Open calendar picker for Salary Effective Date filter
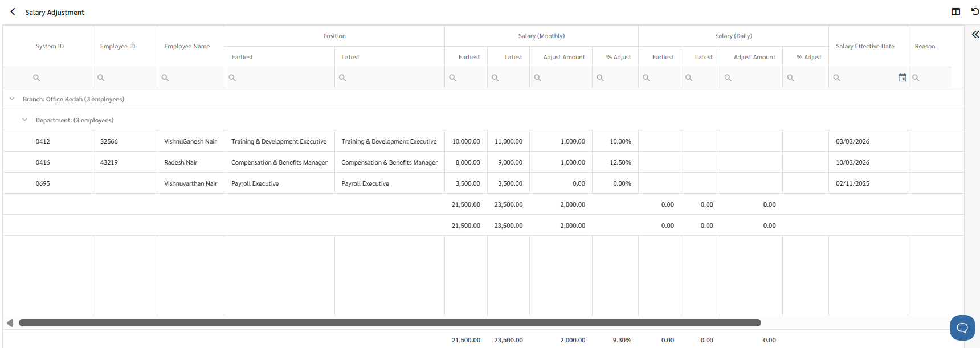This screenshot has height=348, width=980. 902,77
